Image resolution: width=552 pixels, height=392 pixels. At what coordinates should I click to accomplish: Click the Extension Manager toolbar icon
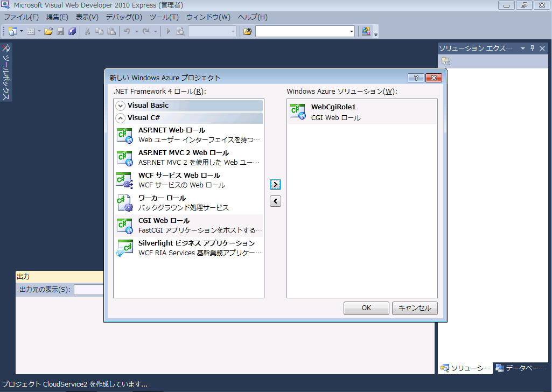pos(366,31)
